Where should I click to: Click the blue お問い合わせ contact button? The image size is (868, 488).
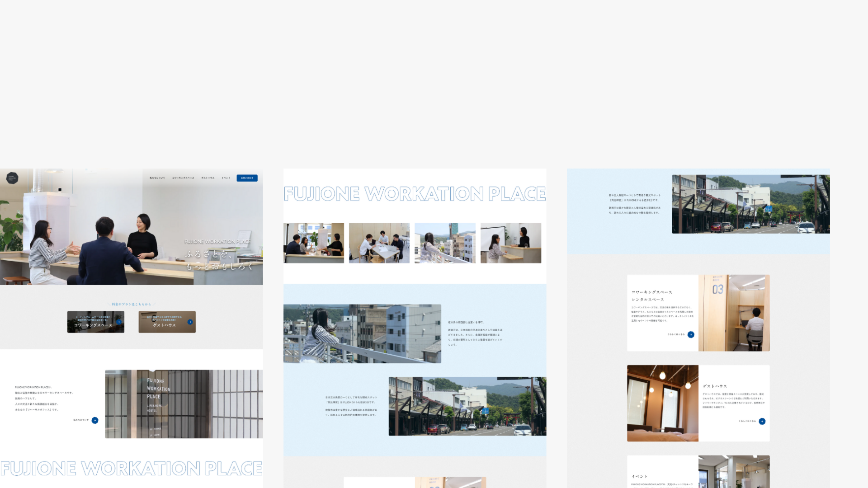[247, 178]
